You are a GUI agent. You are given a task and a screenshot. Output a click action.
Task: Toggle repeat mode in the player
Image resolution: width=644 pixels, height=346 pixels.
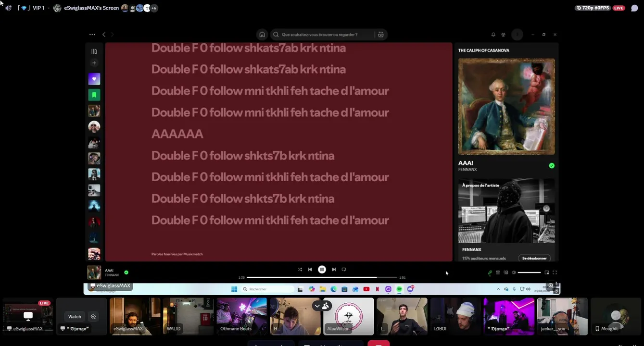[344, 270]
